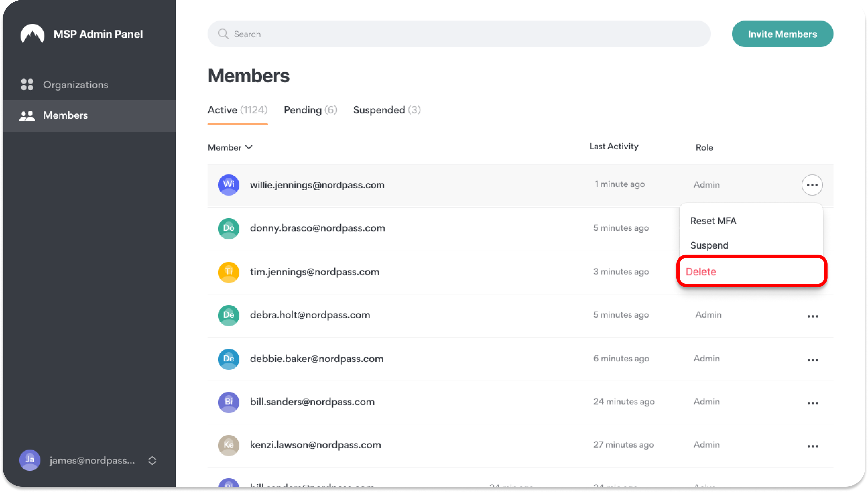Open three-dot menu for debra.holt row
This screenshot has width=868, height=492.
tap(813, 316)
